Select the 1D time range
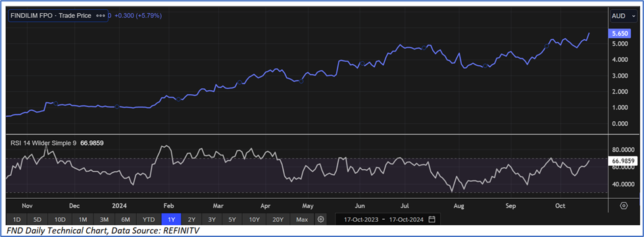The image size is (644, 237). (18, 219)
